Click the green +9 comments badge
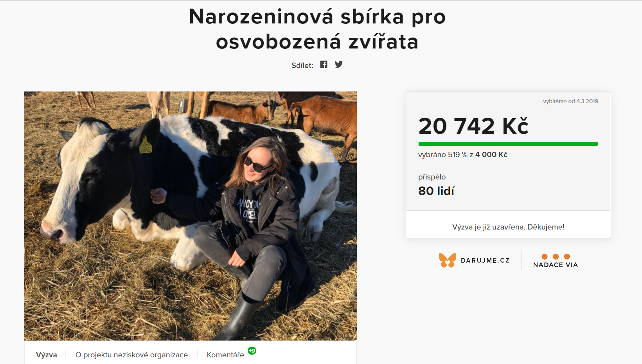Screen dimensions: 642x364 252,351
